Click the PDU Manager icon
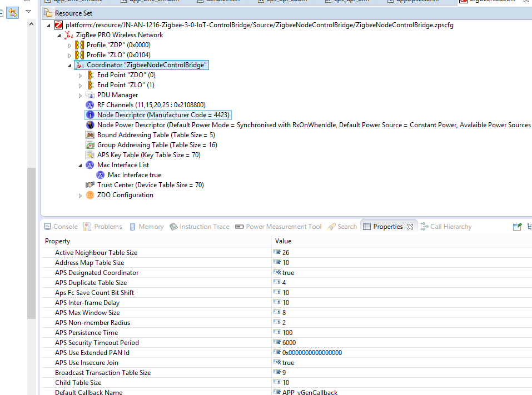 90,95
